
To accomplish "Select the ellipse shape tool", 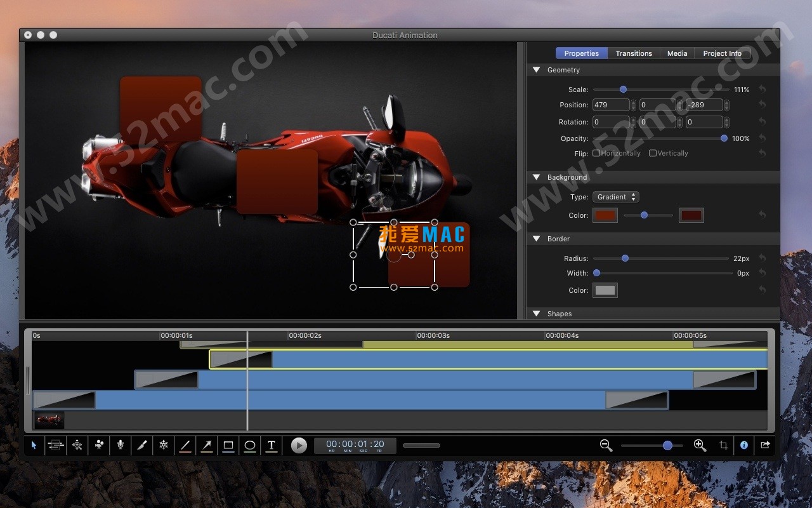I will coord(250,446).
